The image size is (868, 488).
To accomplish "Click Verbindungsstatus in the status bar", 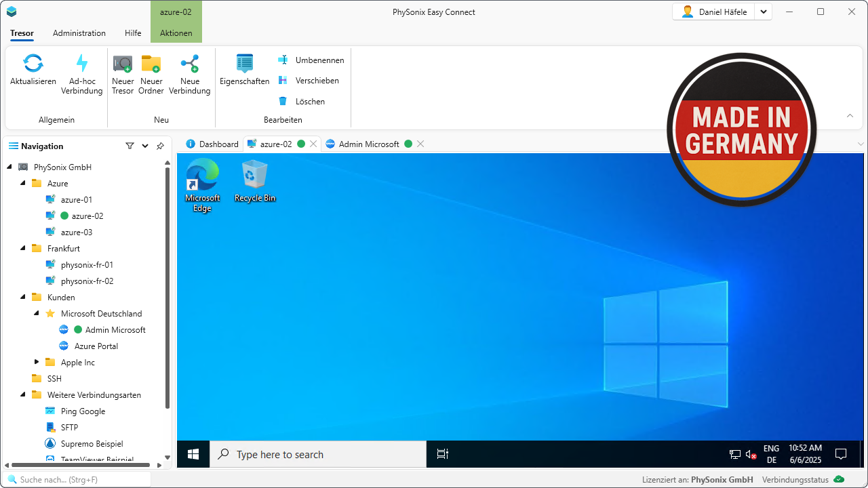I will coord(795,480).
